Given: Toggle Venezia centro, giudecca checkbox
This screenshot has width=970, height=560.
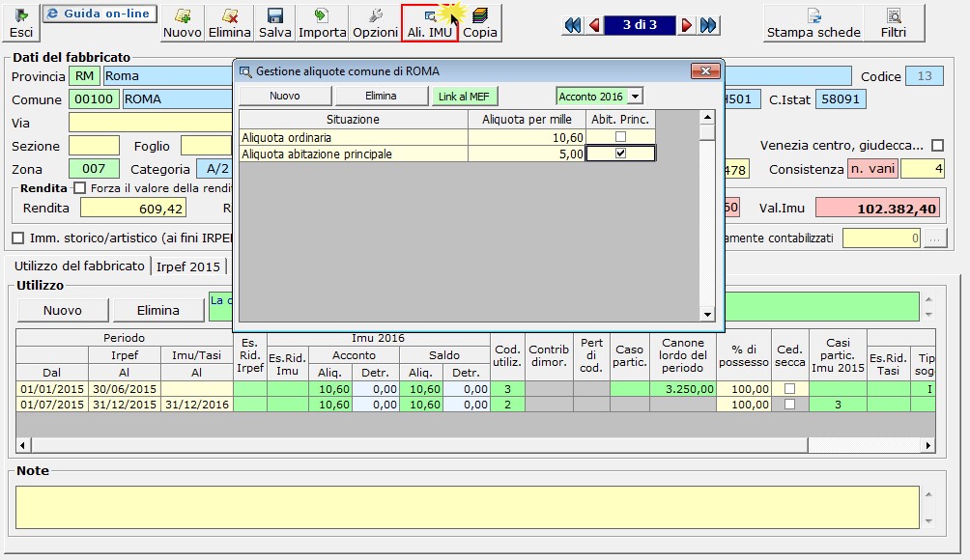Looking at the screenshot, I should point(938,145).
